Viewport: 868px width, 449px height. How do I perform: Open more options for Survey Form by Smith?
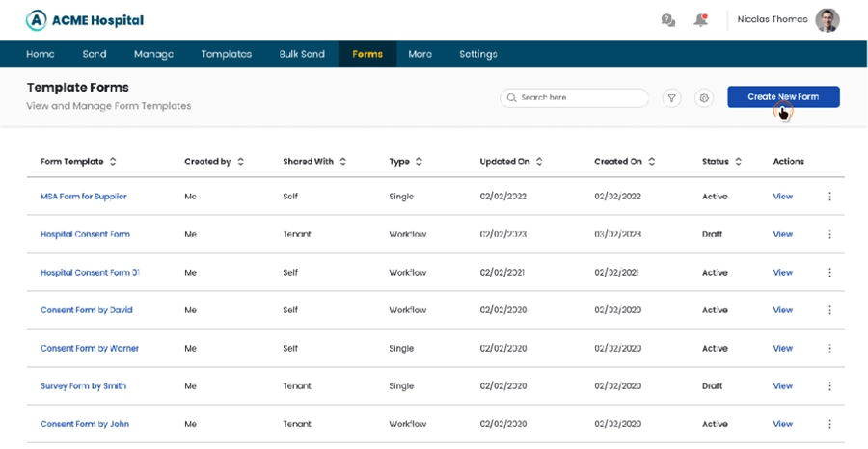pos(829,386)
